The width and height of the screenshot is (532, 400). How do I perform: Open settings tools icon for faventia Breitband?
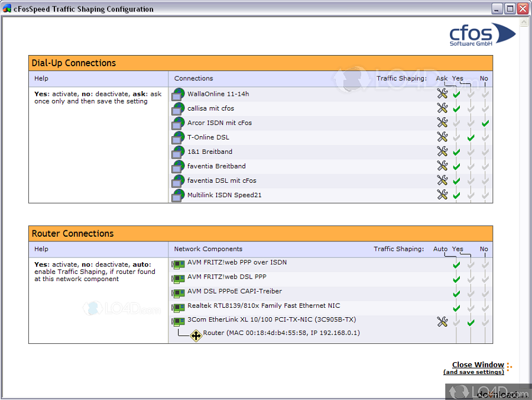[442, 166]
